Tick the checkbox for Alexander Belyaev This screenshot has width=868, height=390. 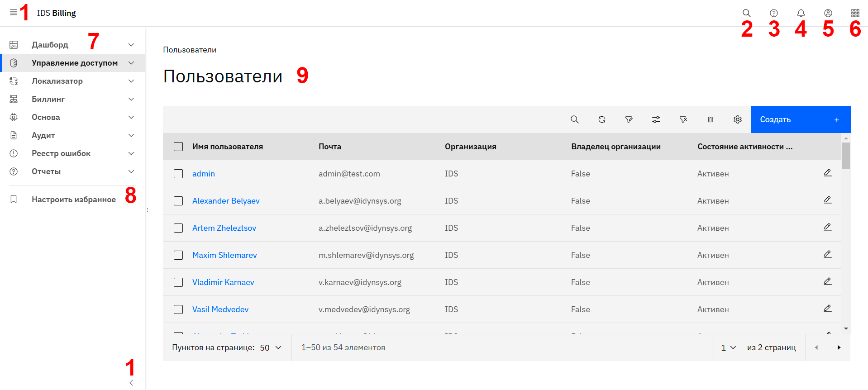(x=178, y=201)
